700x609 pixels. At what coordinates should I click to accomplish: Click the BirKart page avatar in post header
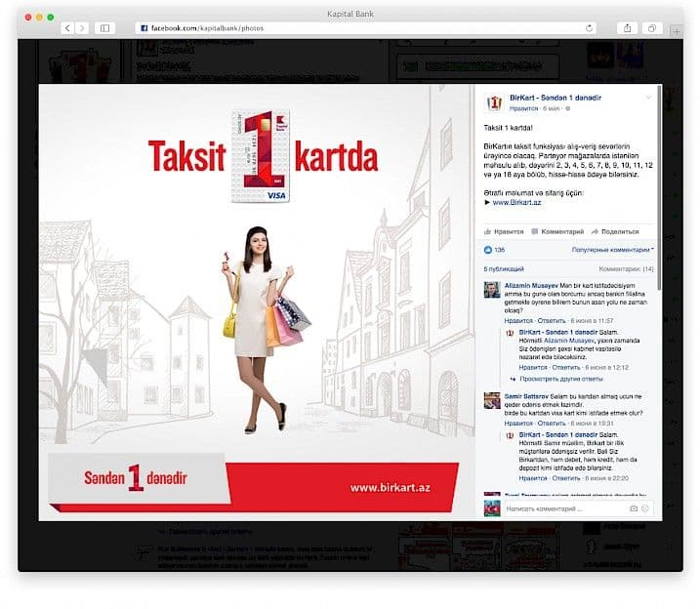[x=494, y=102]
